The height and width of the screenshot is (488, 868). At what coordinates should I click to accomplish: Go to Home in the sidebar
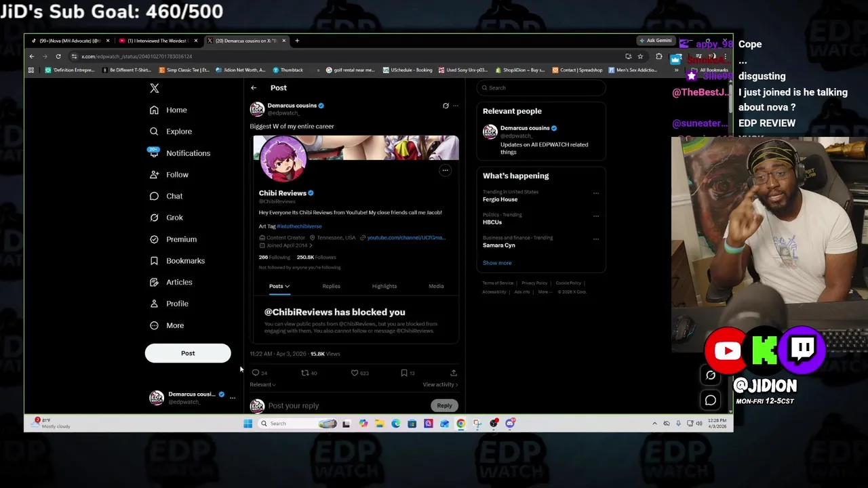pos(168,110)
